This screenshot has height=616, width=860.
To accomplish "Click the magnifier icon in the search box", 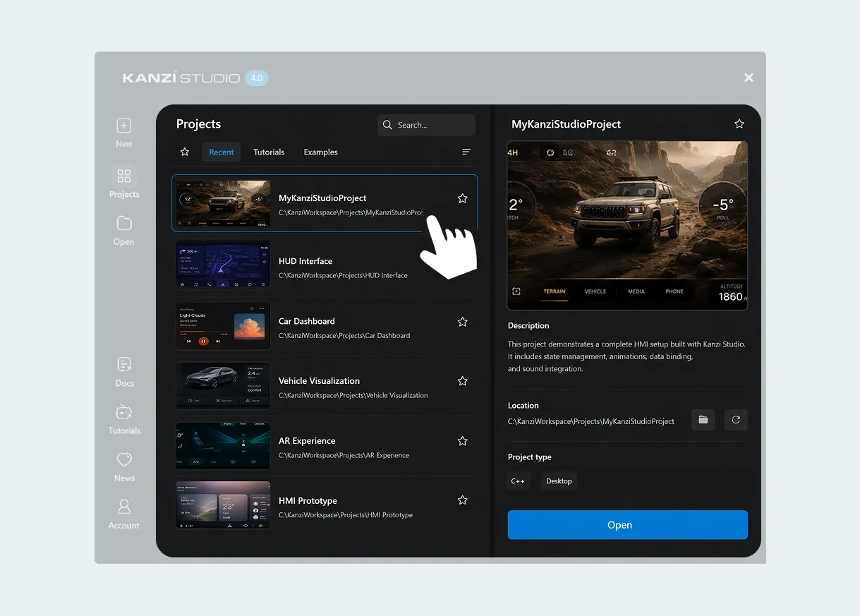I will click(x=387, y=125).
